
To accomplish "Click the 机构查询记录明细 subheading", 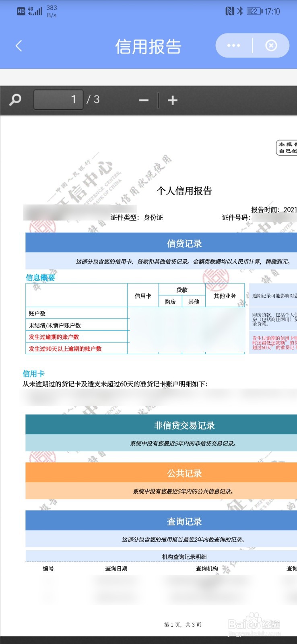I will [x=184, y=557].
